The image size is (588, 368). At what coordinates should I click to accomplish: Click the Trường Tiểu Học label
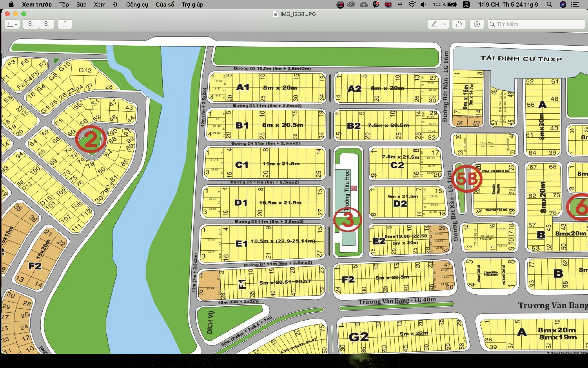(x=347, y=191)
